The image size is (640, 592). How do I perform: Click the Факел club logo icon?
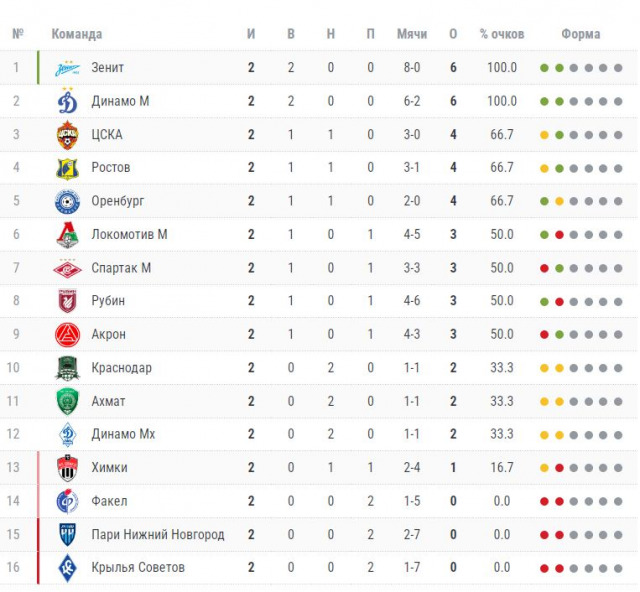[67, 501]
